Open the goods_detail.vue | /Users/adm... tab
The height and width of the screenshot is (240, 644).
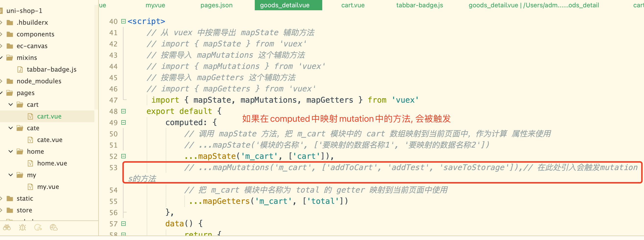point(534,5)
